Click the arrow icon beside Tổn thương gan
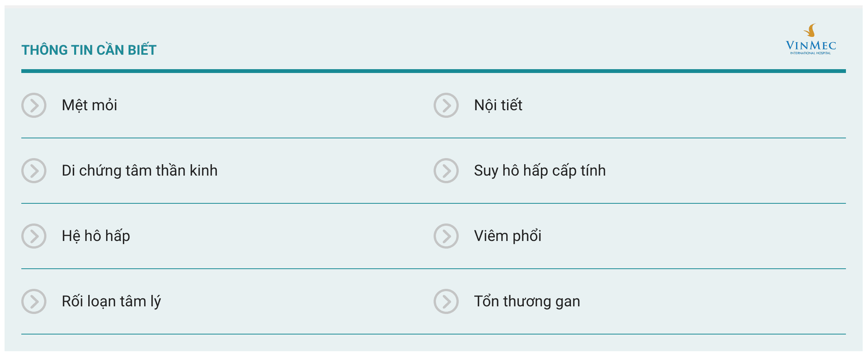This screenshot has width=868, height=355. 446,301
